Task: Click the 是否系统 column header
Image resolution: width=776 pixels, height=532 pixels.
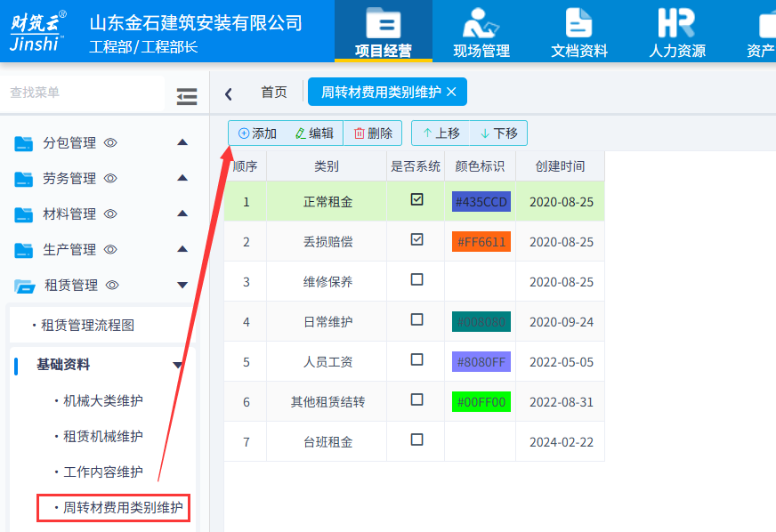Action: coord(416,166)
